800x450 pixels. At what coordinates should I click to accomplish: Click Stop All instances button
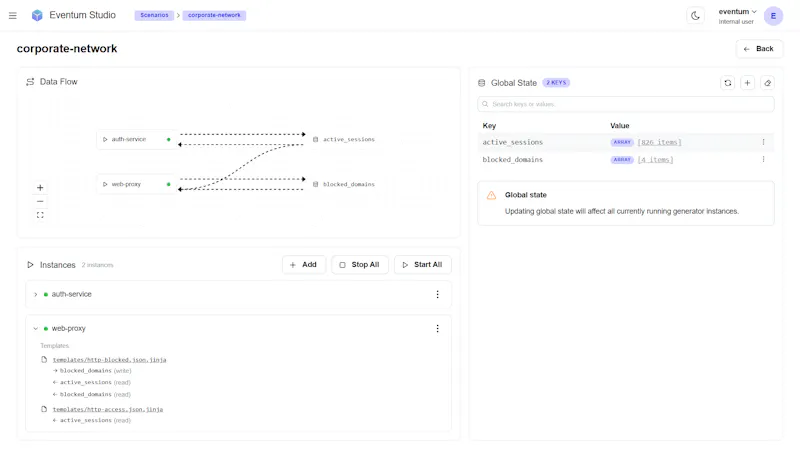click(x=360, y=265)
